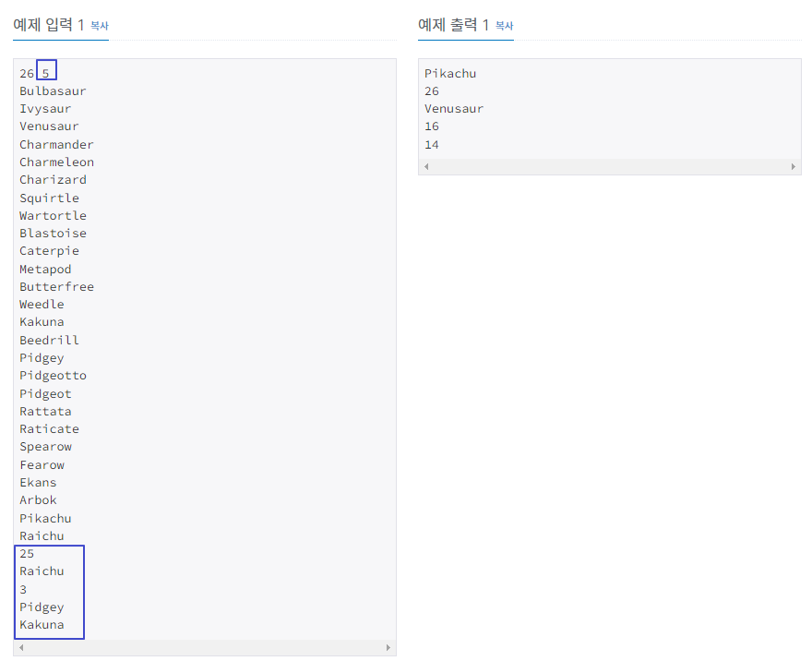Viewport: 812px width, 661px height.
Task: Select the Charizard line
Action: 53,180
